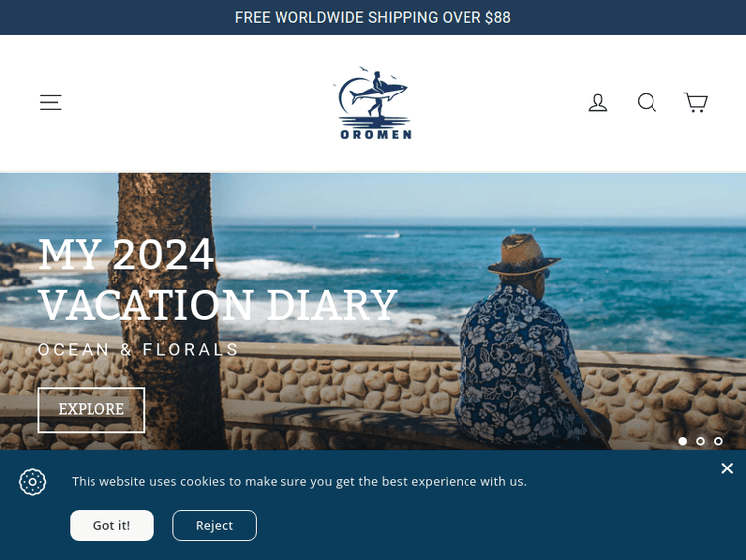Click the man in the floral shirt
Screen dimensions: 746x560
(523, 342)
